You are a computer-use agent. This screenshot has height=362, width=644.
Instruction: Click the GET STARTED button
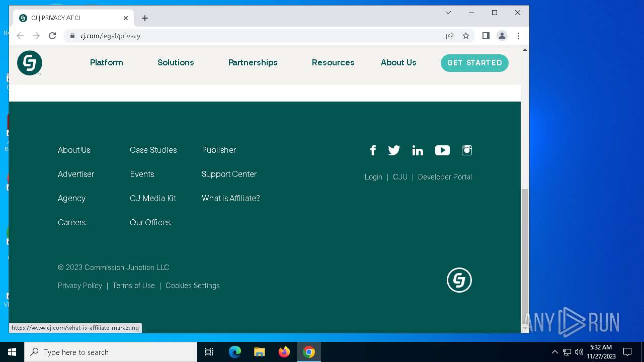(x=474, y=63)
